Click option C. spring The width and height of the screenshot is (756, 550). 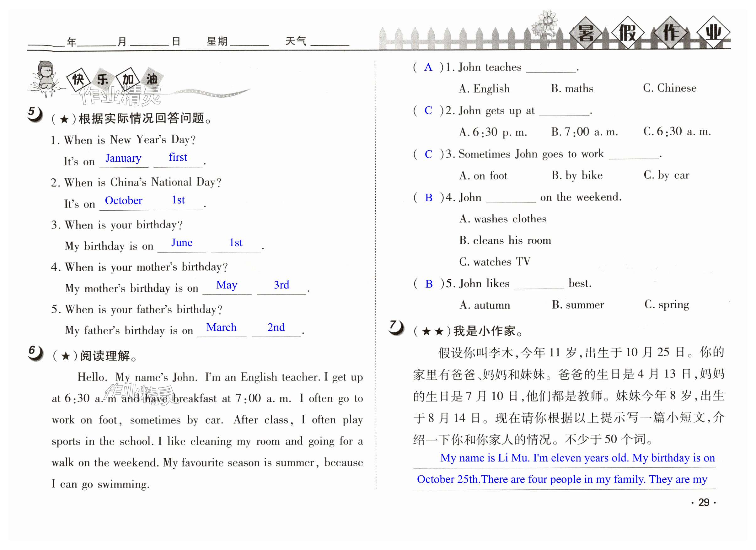click(666, 305)
